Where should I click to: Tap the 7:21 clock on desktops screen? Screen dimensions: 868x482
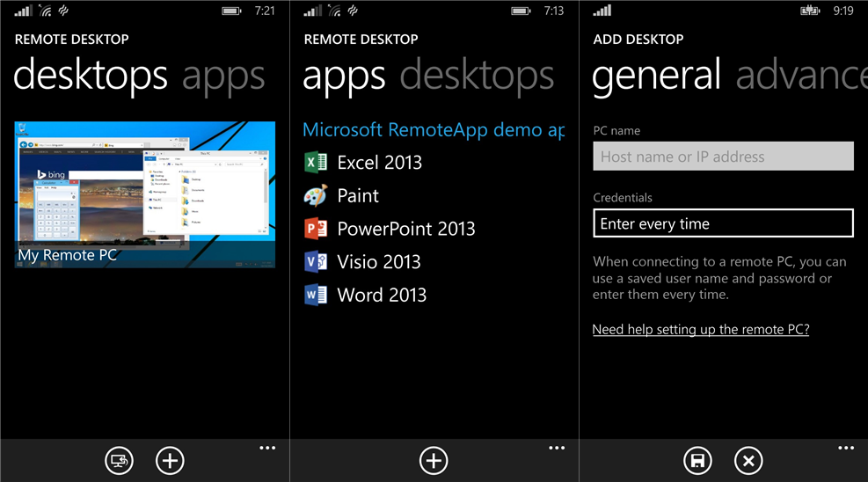coord(265,11)
